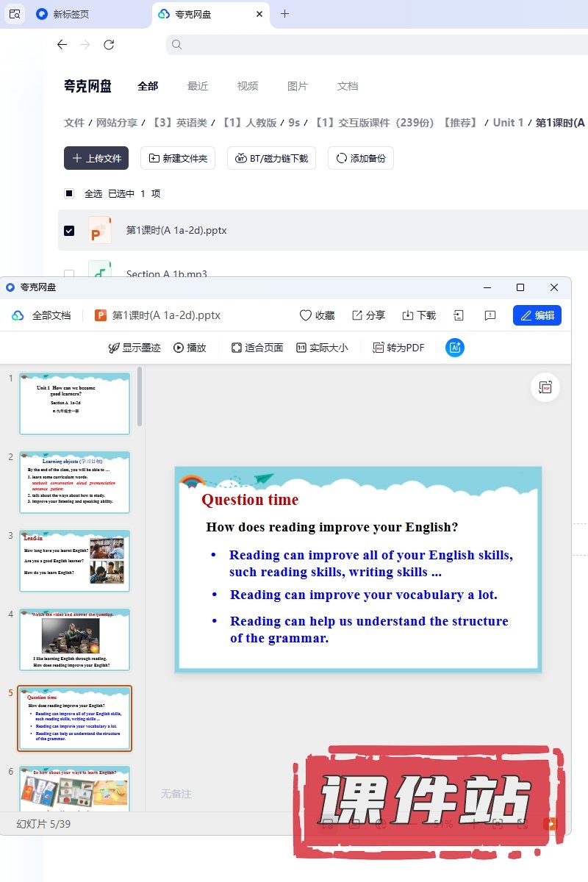Viewport: 588px width, 882px height.
Task: Click the 收藏 heart icon
Action: click(306, 315)
